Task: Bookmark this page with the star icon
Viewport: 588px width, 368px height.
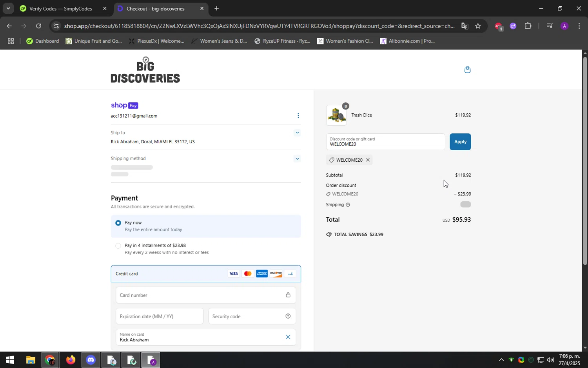Action: tap(478, 26)
